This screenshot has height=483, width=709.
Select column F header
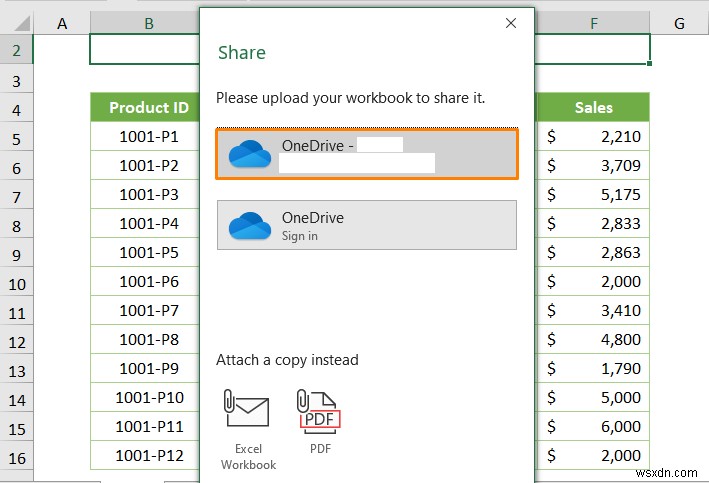point(594,23)
